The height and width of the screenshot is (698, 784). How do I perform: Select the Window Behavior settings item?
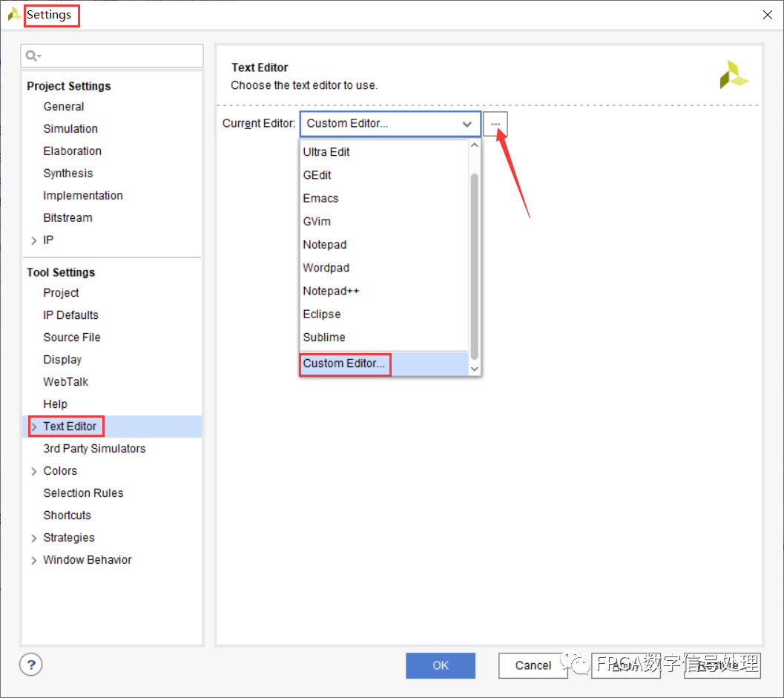88,560
